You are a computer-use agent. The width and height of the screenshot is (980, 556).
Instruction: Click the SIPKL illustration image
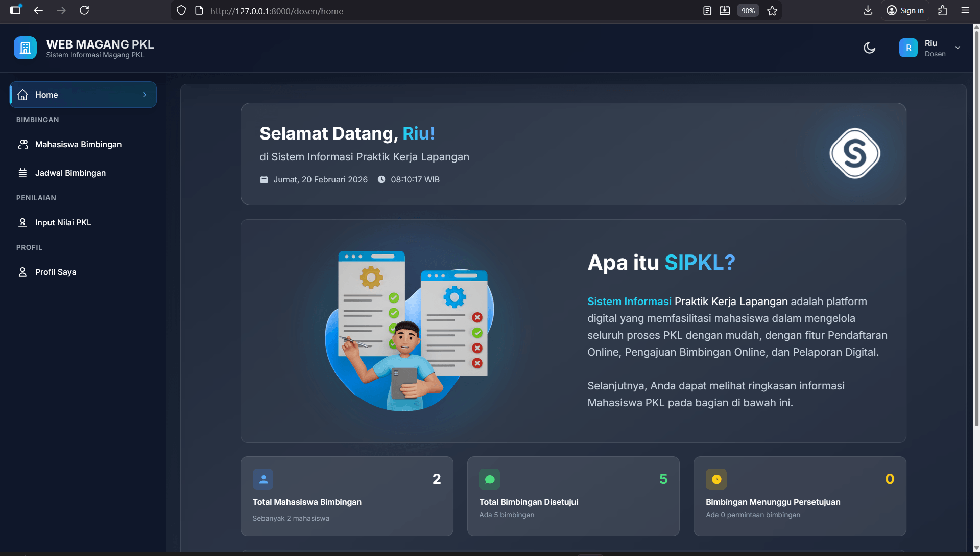click(410, 331)
